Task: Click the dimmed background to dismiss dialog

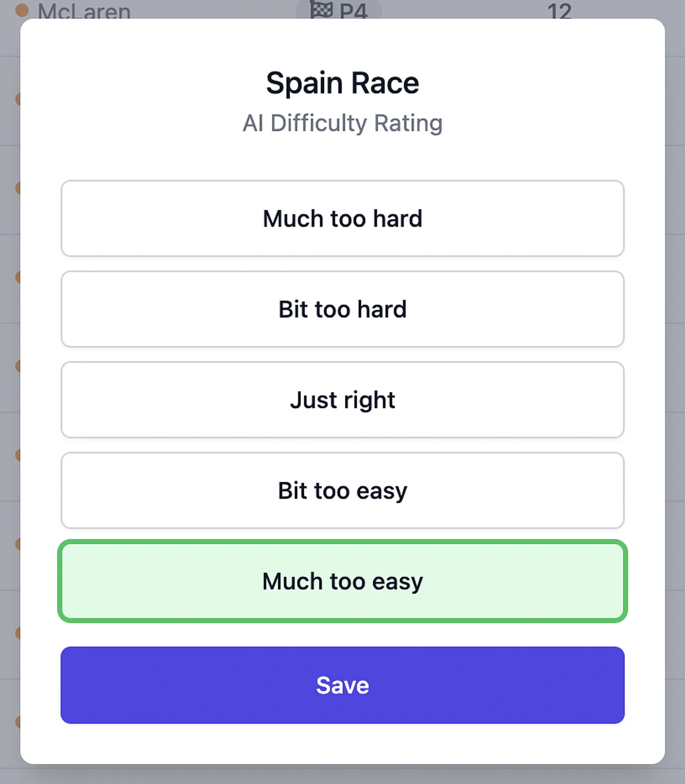Action: (x=676, y=385)
